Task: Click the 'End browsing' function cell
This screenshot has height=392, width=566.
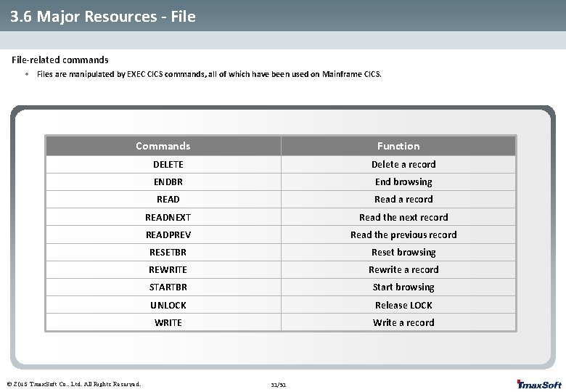Action: coord(398,182)
